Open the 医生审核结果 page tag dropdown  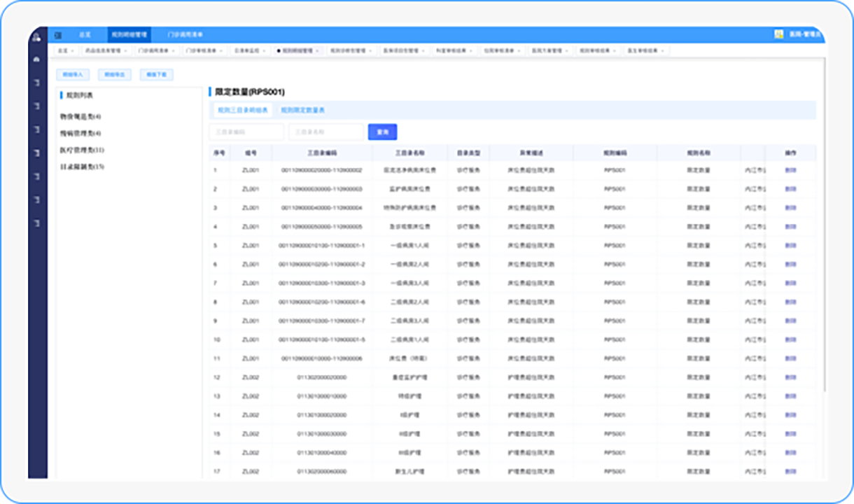point(646,51)
